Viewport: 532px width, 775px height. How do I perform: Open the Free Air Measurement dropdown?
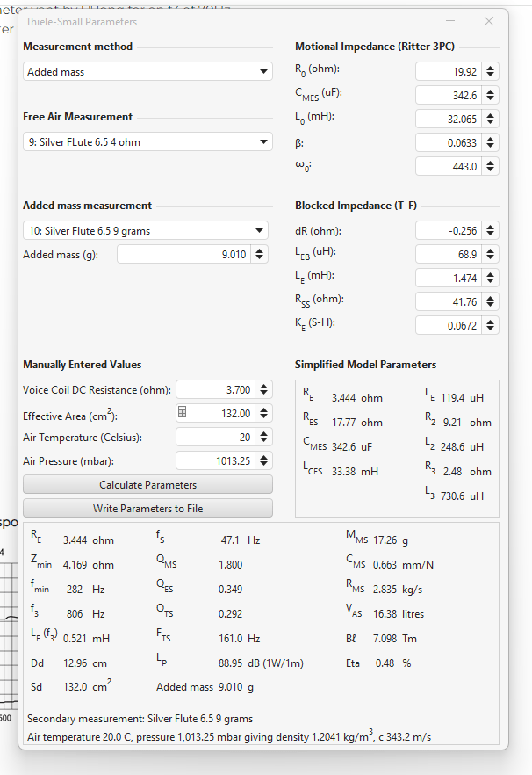[x=147, y=141]
